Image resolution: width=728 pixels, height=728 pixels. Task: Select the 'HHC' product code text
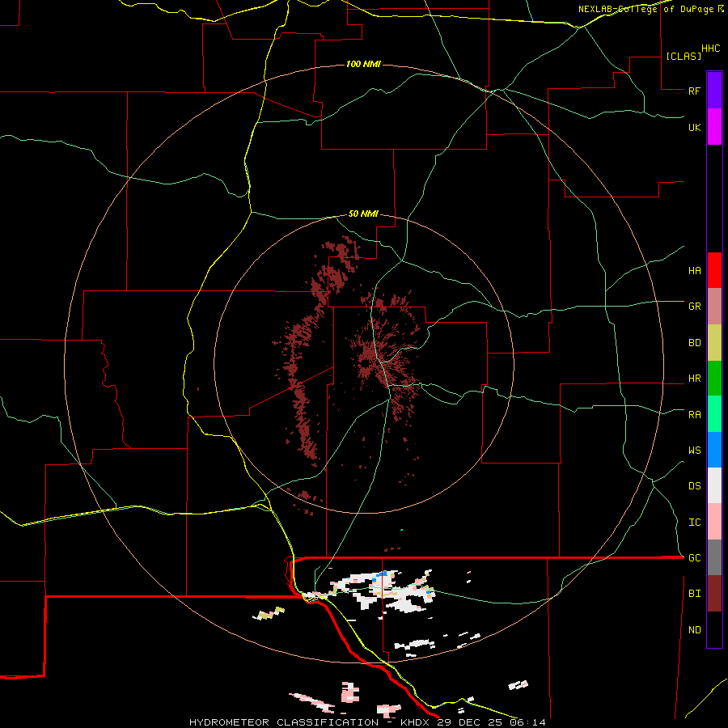coord(710,49)
